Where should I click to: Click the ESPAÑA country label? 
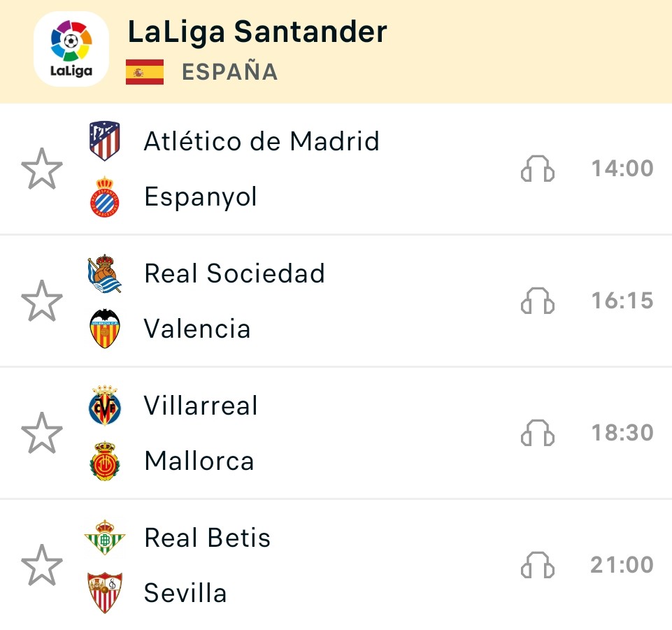coord(230,71)
